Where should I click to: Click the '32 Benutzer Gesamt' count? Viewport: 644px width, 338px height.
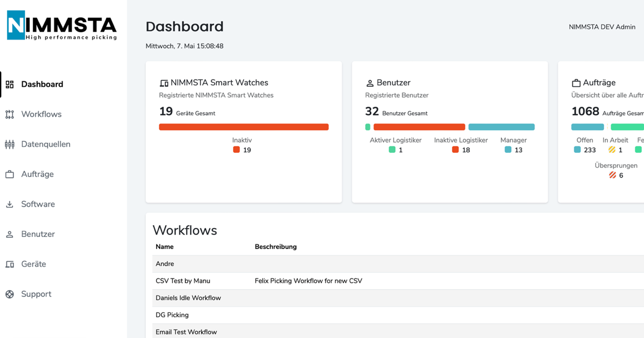396,112
